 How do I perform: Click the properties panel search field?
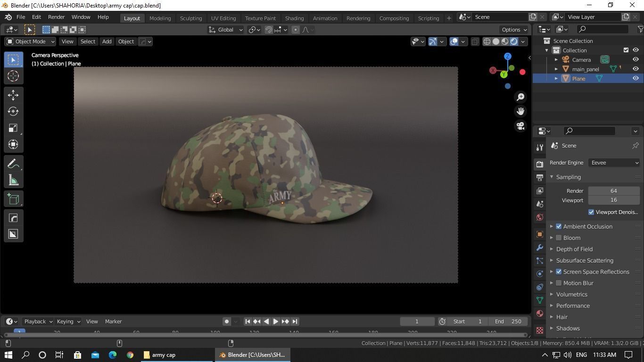(589, 131)
